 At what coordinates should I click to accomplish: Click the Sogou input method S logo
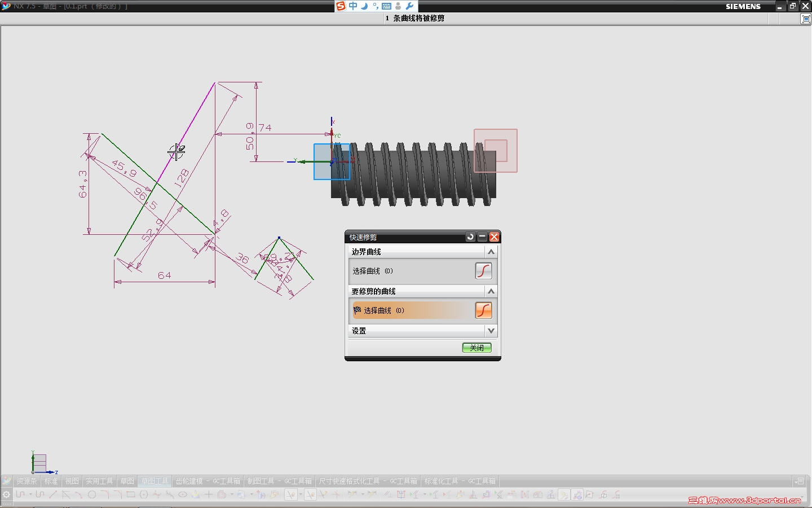pos(341,6)
